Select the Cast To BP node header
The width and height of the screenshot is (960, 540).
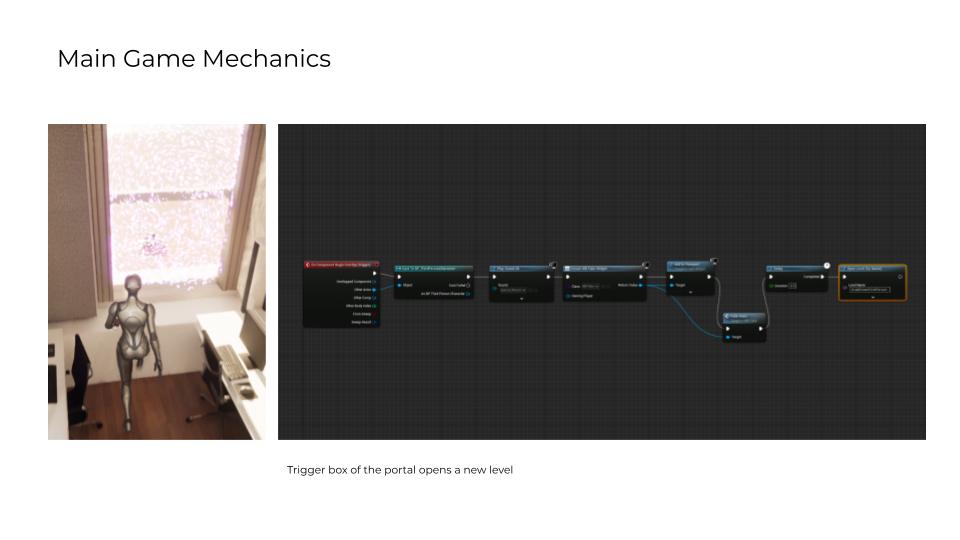(x=432, y=268)
